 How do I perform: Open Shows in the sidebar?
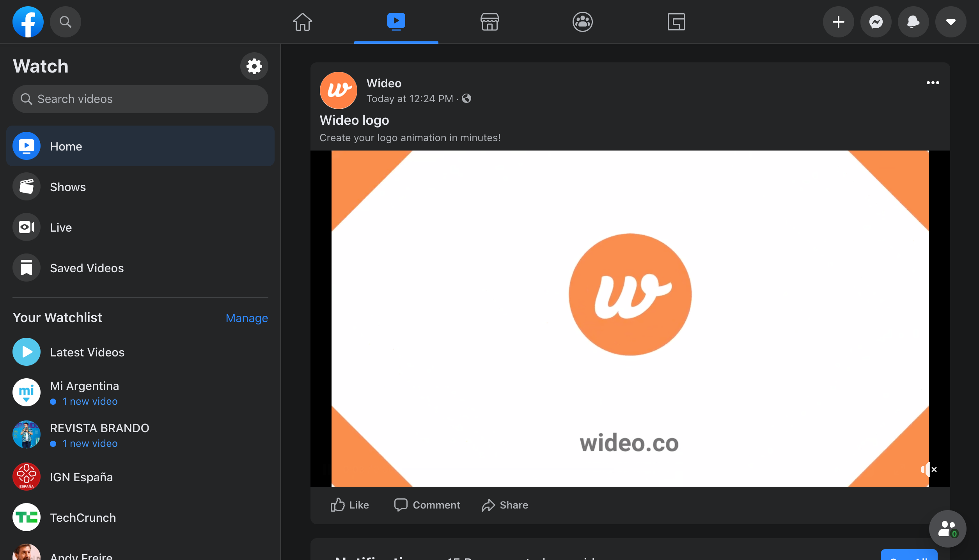[140, 187]
